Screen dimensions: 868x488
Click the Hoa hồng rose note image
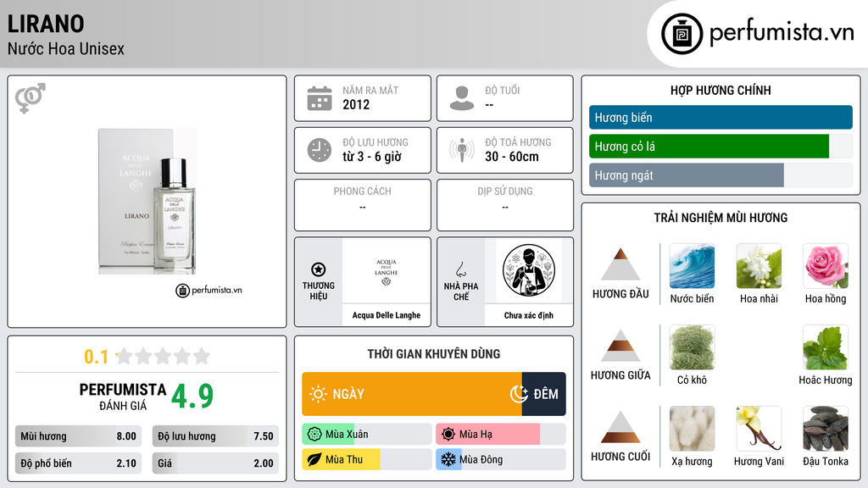(x=826, y=266)
